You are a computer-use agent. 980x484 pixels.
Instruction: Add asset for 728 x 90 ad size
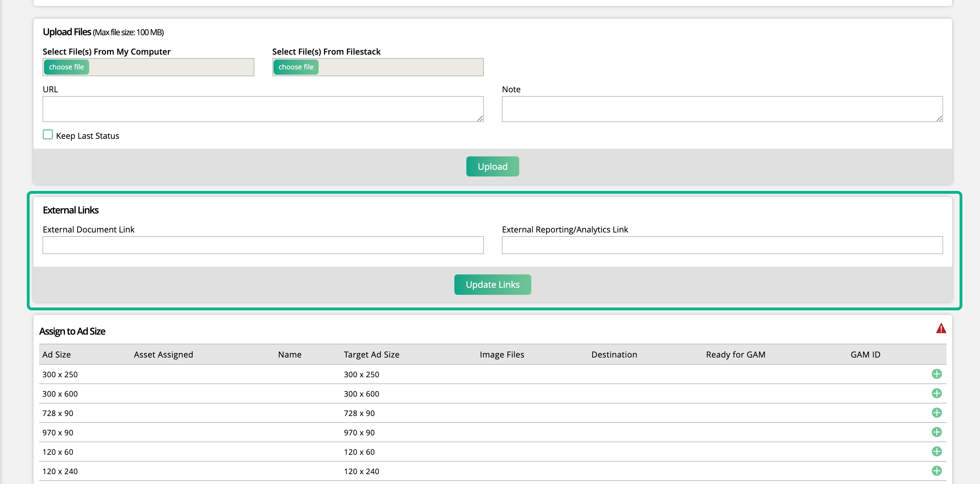click(936, 413)
